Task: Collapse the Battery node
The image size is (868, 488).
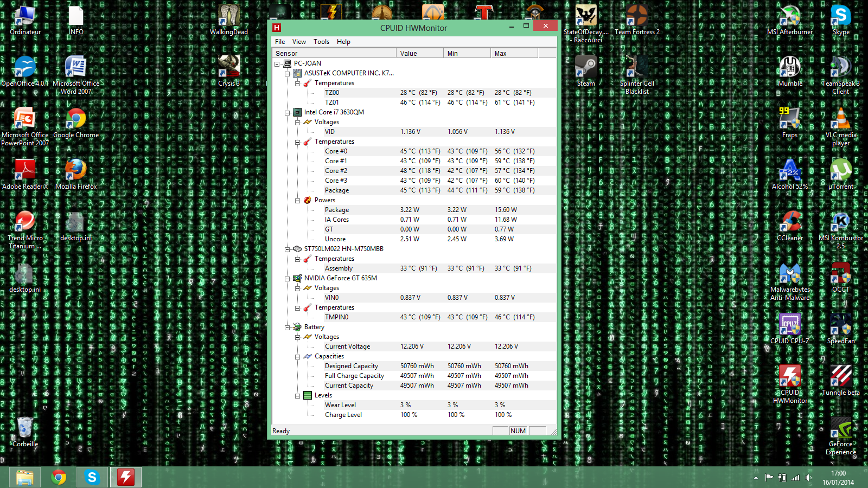Action: (288, 327)
